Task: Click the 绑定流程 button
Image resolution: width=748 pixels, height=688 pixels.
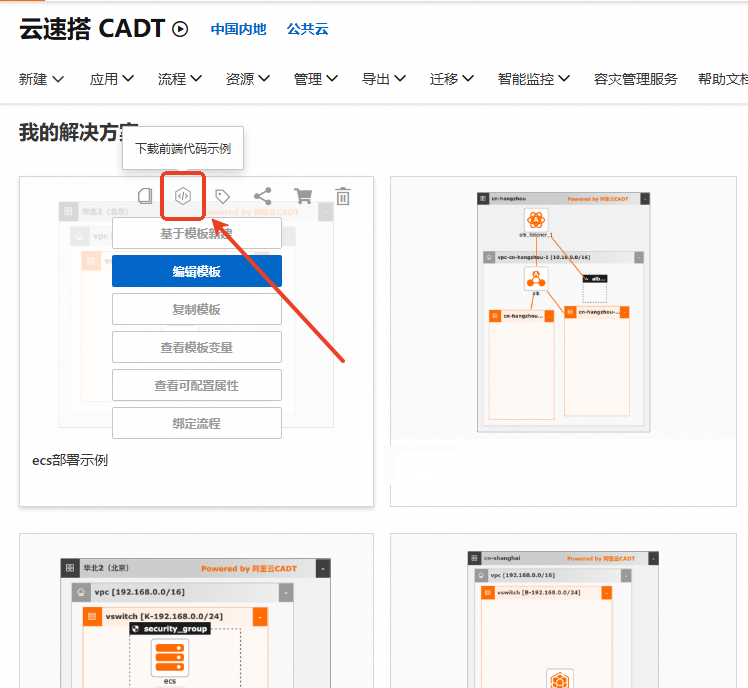Action: pos(197,423)
